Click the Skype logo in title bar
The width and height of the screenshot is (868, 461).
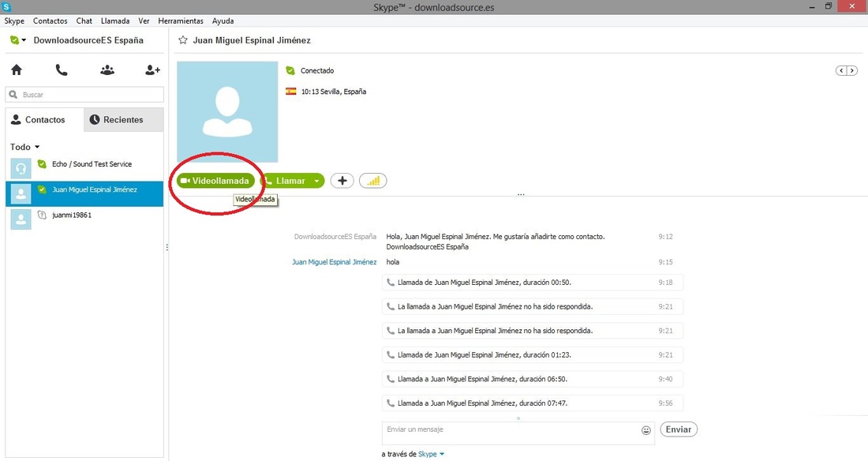(6, 6)
